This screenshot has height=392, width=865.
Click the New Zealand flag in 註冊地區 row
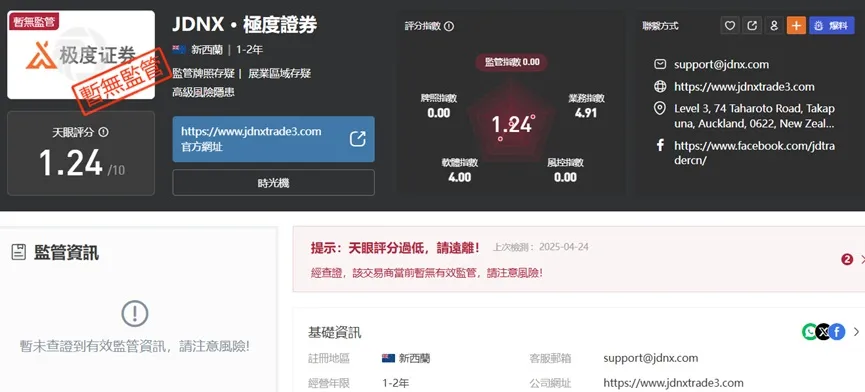tap(388, 358)
